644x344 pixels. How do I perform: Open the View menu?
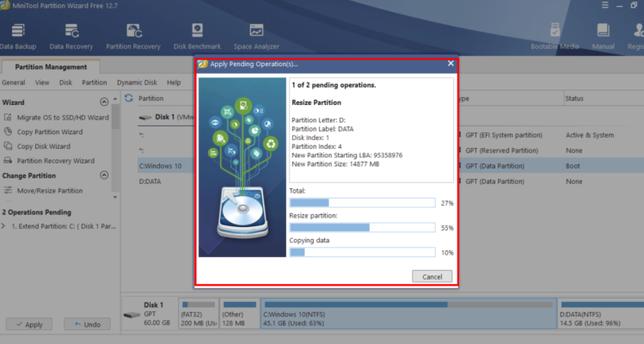coord(42,83)
